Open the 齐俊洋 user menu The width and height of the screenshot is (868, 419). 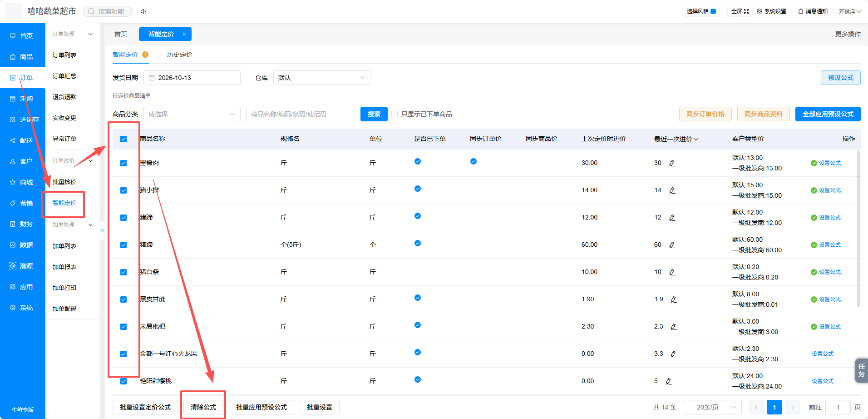pos(849,11)
